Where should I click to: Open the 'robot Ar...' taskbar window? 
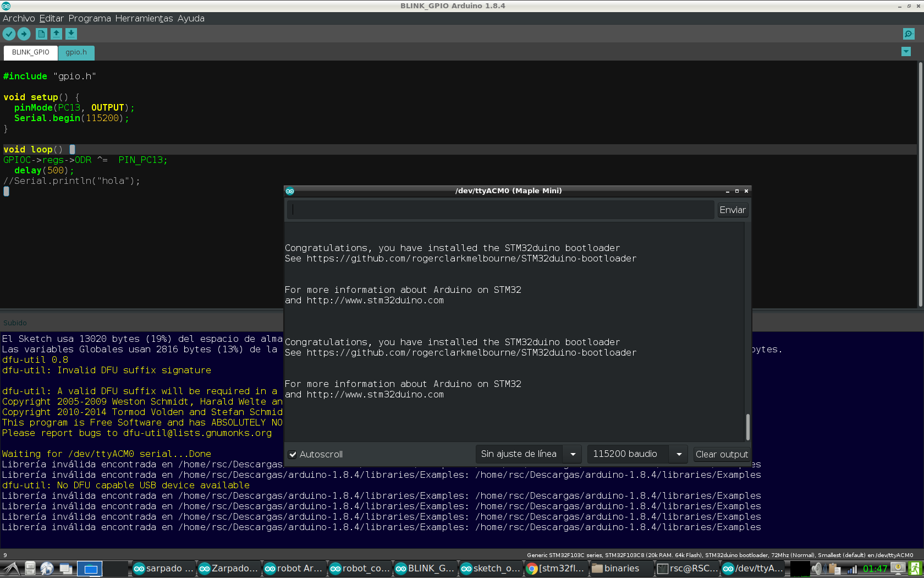click(294, 569)
